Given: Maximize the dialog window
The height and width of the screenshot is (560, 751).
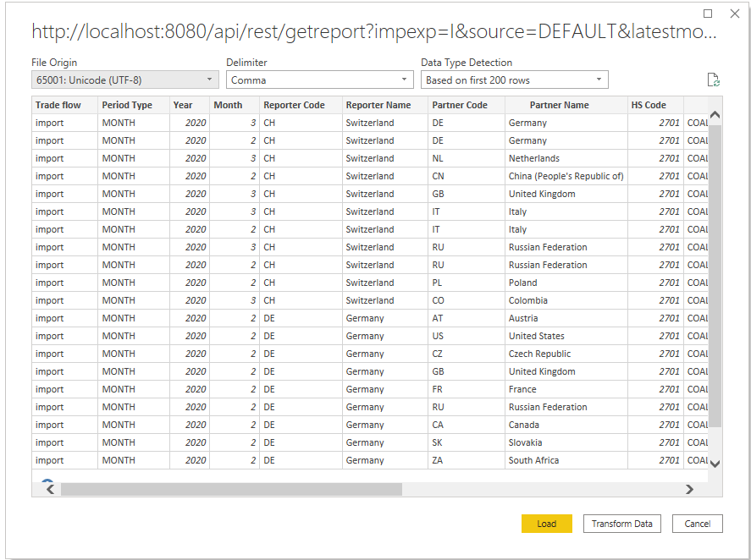Looking at the screenshot, I should point(708,14).
